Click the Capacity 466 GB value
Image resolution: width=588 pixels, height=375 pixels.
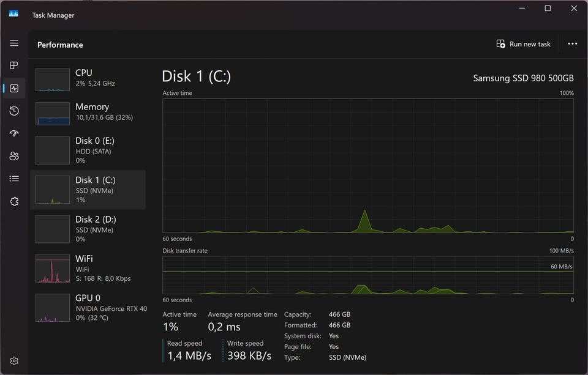339,314
